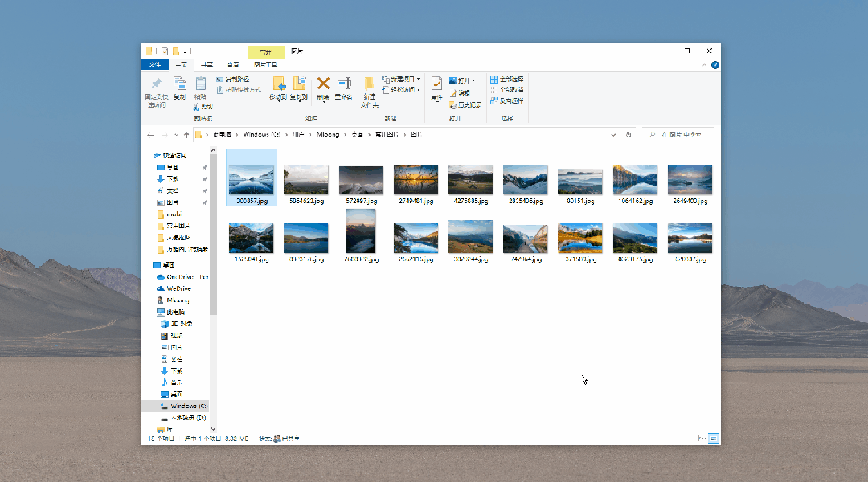Click the navigation pane scroll up arrow
This screenshot has height=482, width=868.
tap(213, 150)
